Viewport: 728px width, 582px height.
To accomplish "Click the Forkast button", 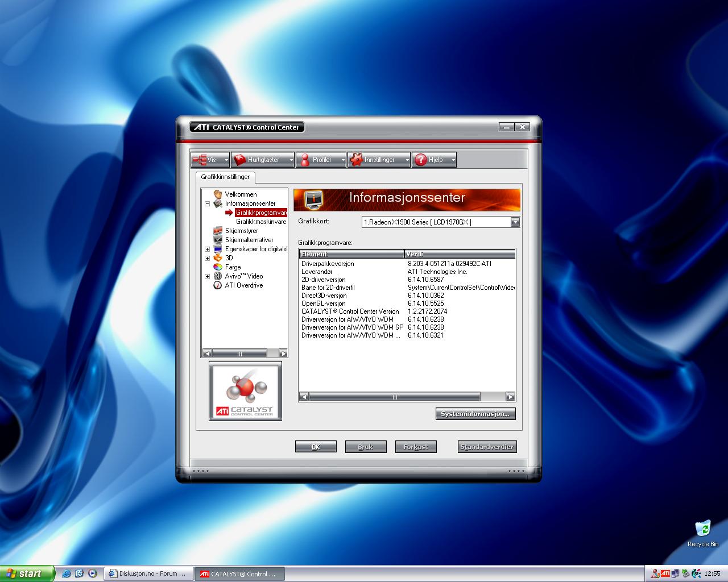I will (x=416, y=447).
